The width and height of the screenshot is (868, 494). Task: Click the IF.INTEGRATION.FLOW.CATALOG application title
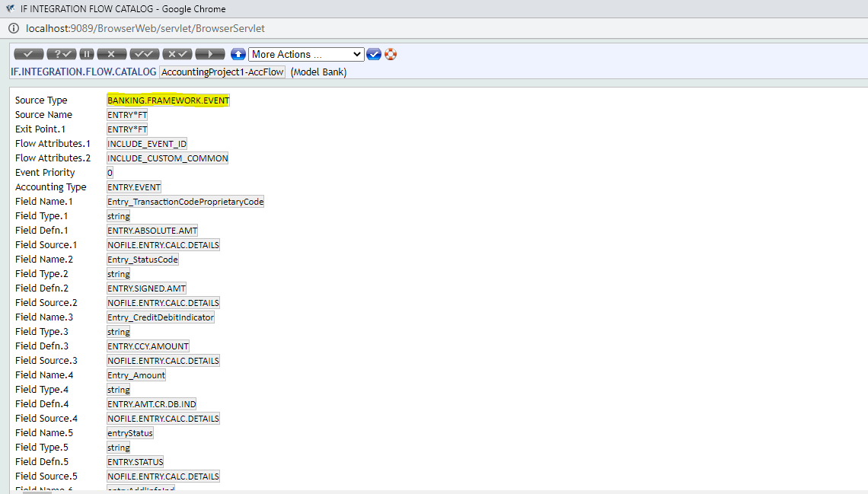click(84, 72)
